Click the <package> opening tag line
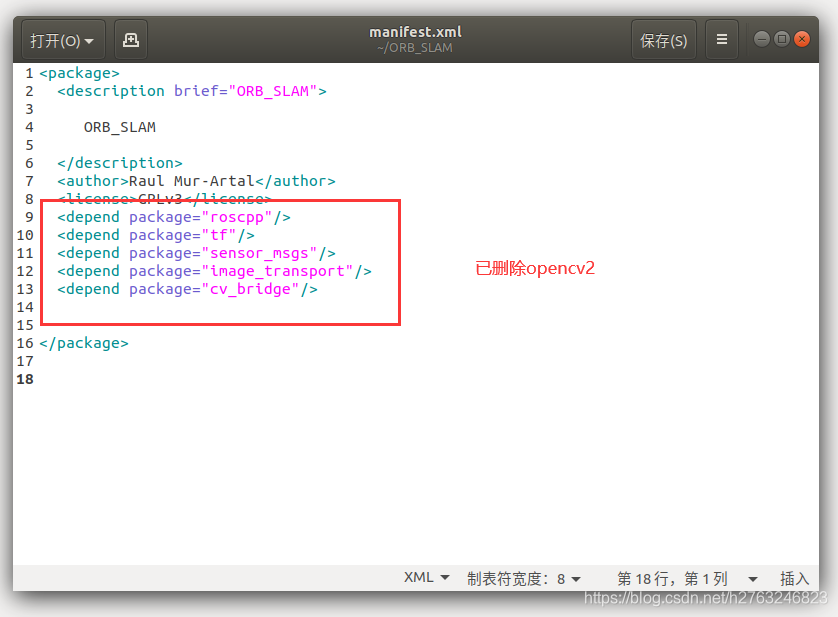 click(80, 73)
